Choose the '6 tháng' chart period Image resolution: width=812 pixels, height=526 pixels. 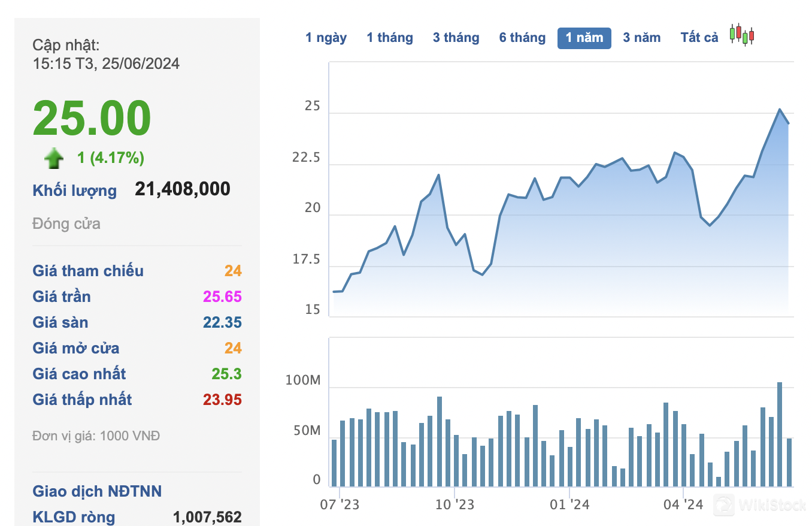coord(522,38)
